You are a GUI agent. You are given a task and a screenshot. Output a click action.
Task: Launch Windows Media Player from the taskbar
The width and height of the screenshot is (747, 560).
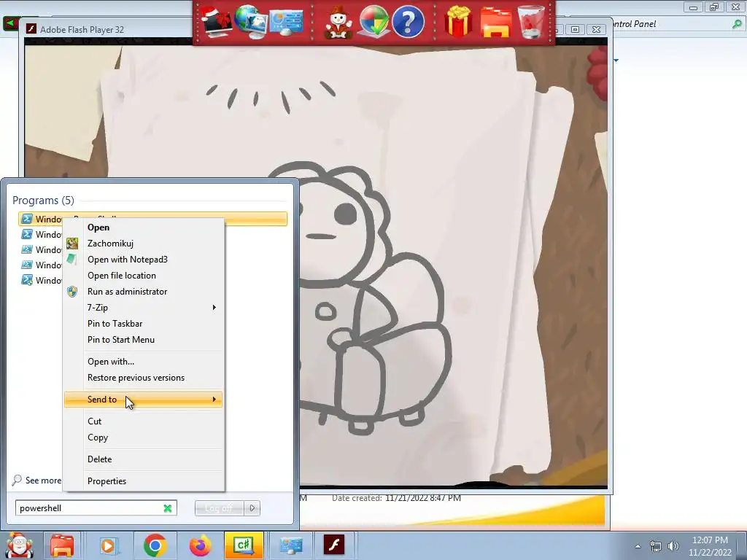[x=108, y=545]
